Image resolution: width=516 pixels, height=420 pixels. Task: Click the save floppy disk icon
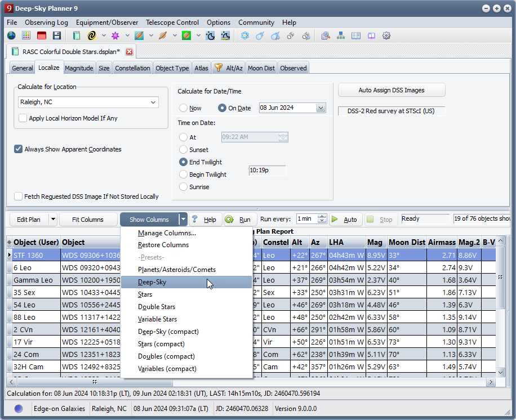click(x=57, y=35)
